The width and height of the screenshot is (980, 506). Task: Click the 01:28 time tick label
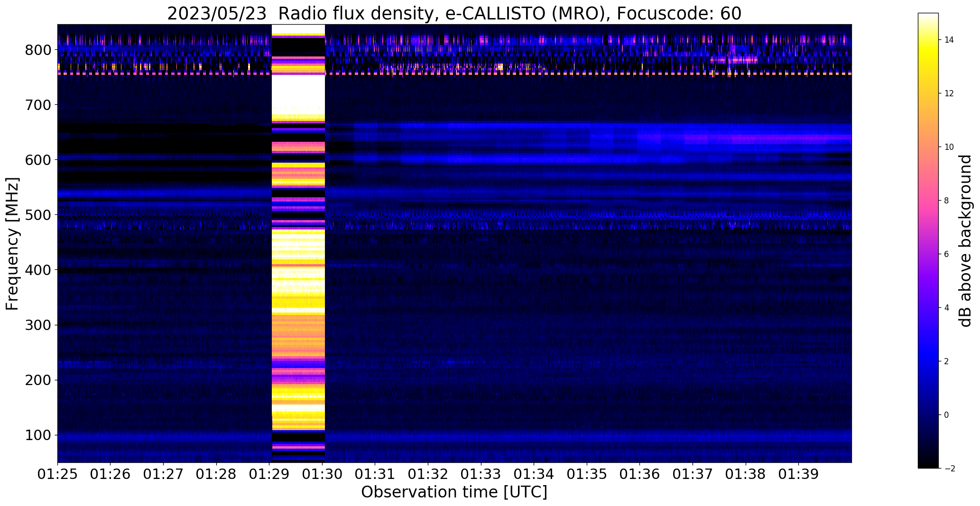pos(216,474)
